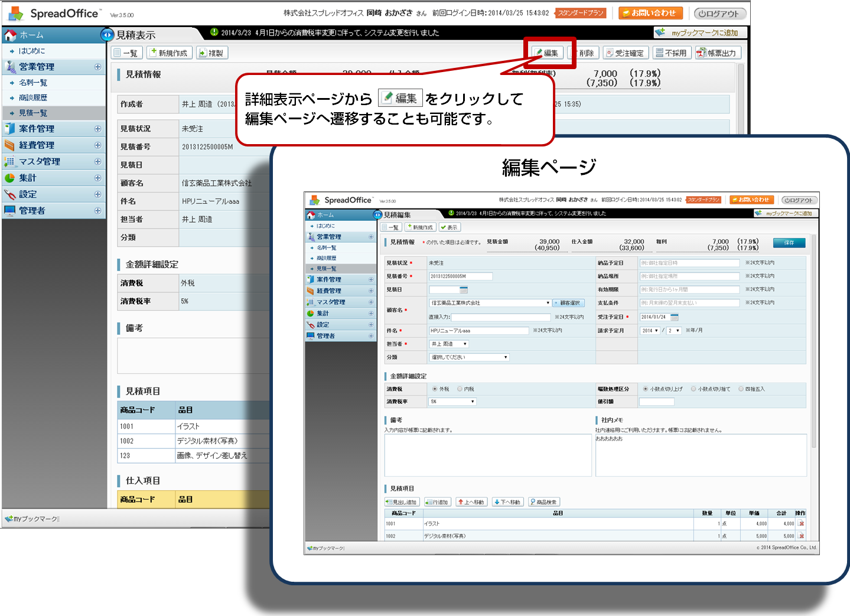Open the 消費税率 5% dropdown
The height and width of the screenshot is (616, 850).
(x=452, y=402)
